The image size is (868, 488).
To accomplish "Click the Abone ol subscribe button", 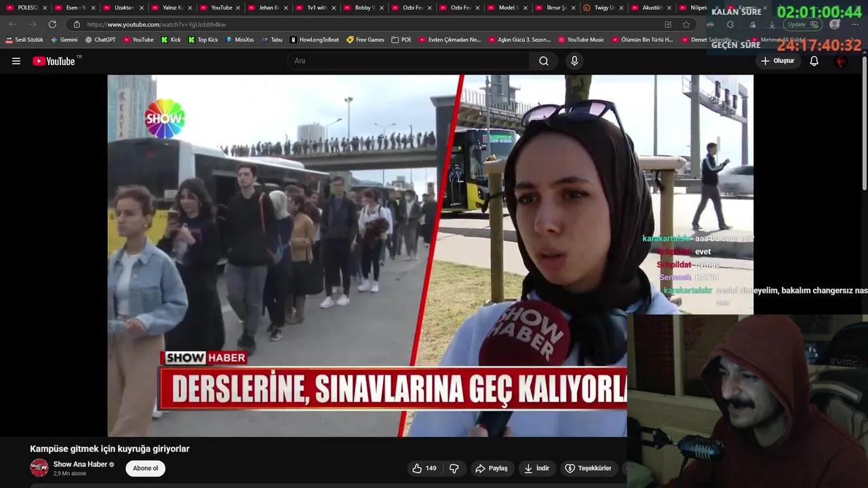I will [145, 468].
